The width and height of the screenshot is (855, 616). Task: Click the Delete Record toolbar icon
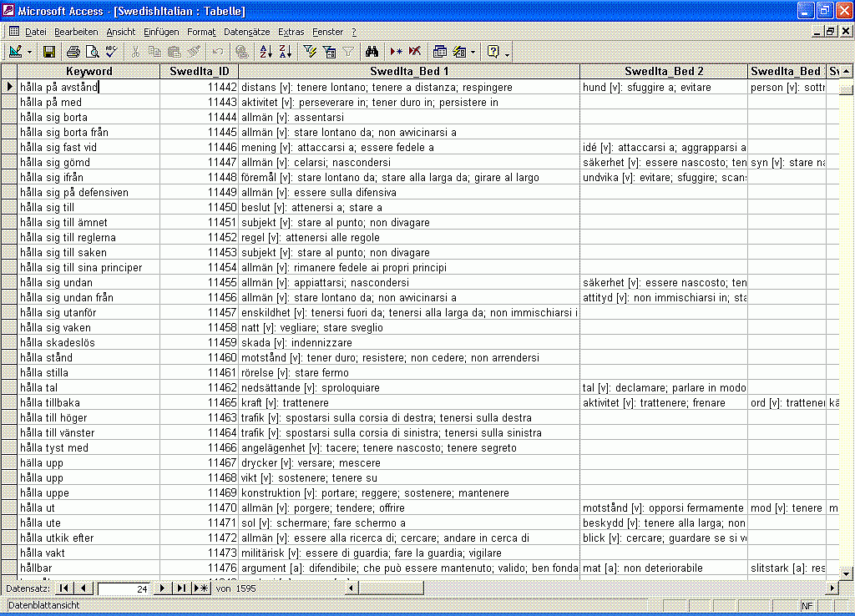pyautogui.click(x=415, y=52)
